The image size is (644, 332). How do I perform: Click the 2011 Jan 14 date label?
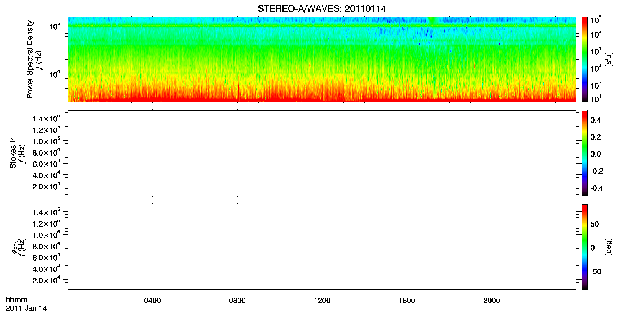tap(26, 308)
